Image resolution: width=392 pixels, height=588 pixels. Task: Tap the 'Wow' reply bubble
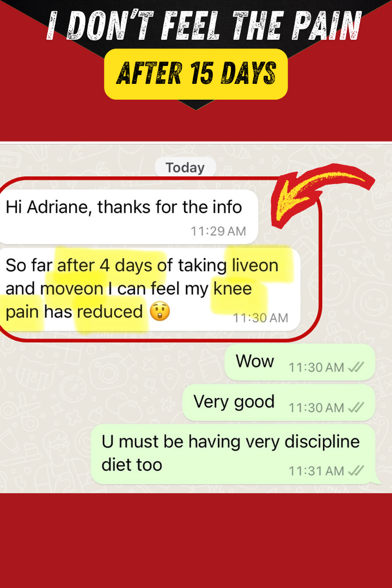click(300, 362)
